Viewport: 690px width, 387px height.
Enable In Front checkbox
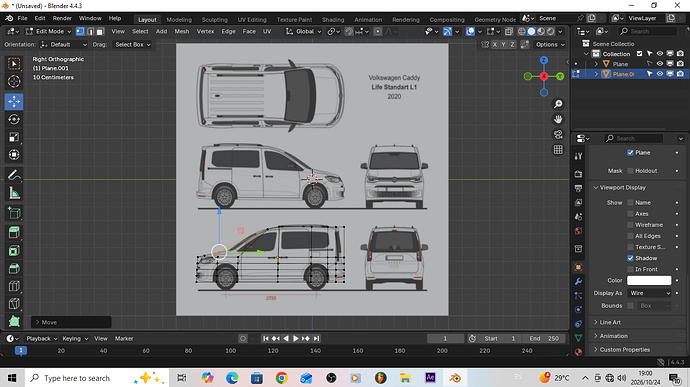point(631,269)
